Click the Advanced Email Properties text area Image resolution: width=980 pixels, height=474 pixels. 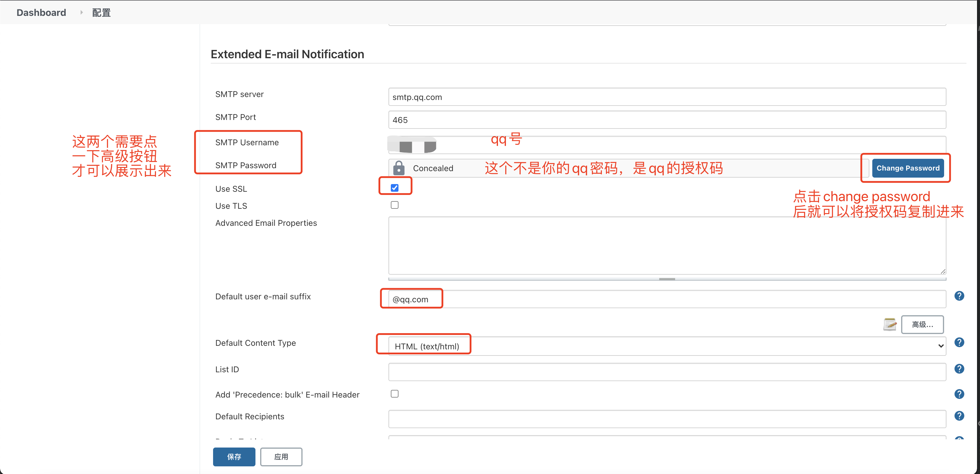pos(666,245)
